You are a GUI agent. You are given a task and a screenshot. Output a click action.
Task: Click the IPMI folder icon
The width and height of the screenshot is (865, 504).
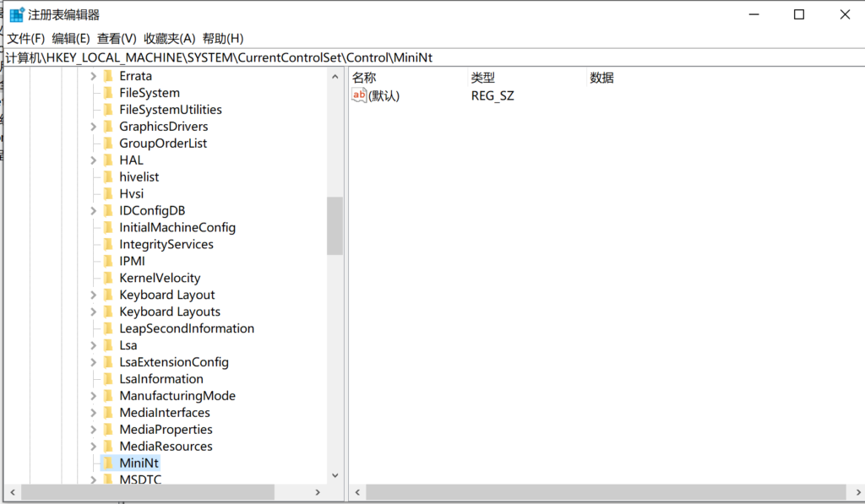click(109, 261)
